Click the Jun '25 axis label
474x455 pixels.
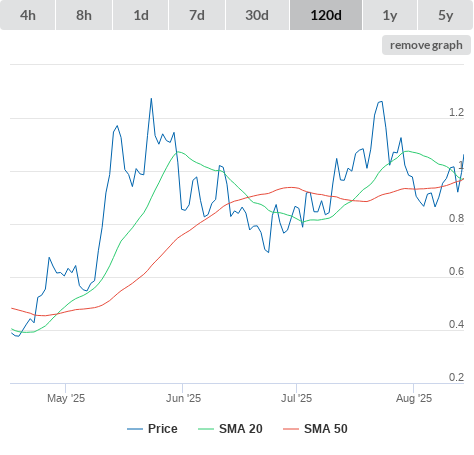pos(183,398)
